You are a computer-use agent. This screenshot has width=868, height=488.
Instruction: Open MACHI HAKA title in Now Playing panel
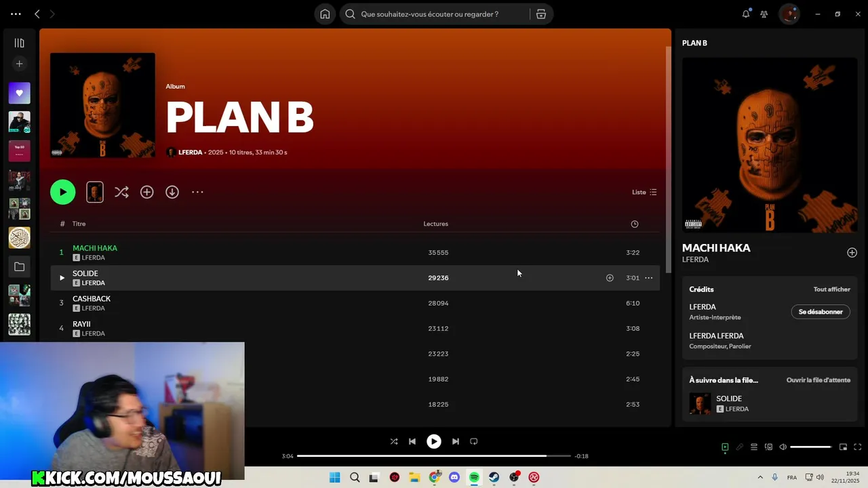coord(716,248)
